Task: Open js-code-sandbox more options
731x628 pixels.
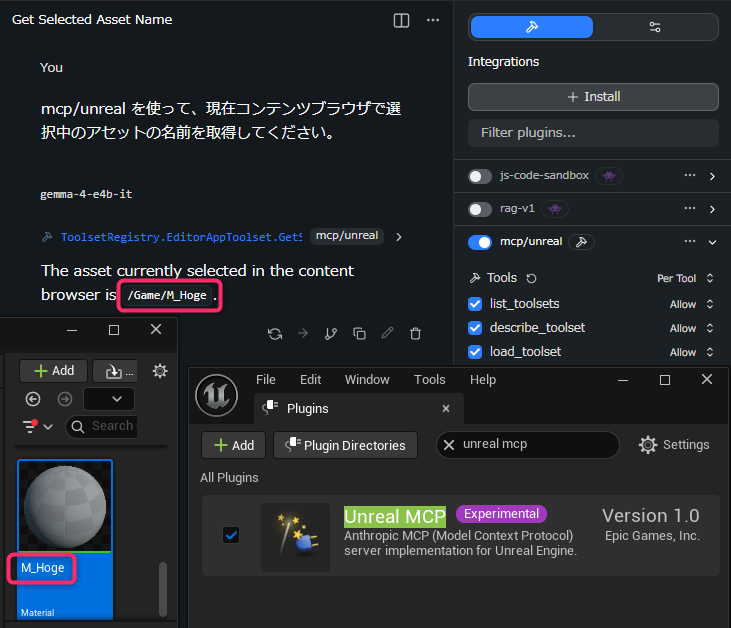Action: [690, 175]
